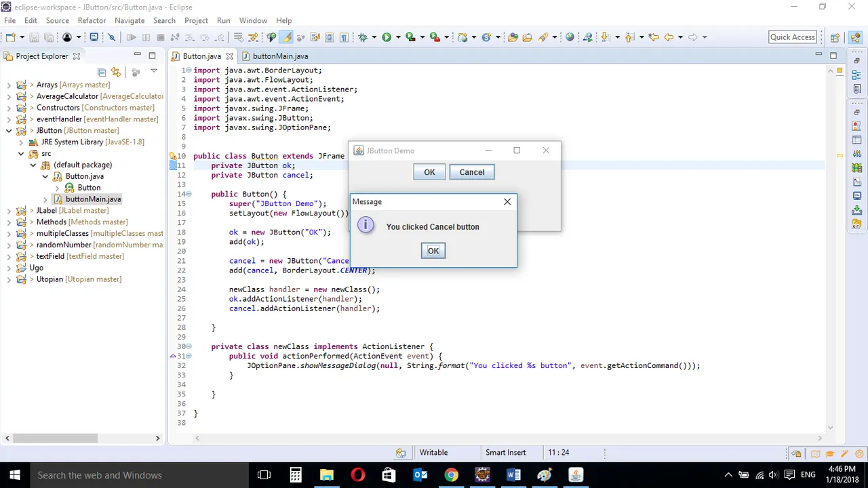Collapse the JButton project tree
Screen dimensions: 868x488
click(9, 131)
